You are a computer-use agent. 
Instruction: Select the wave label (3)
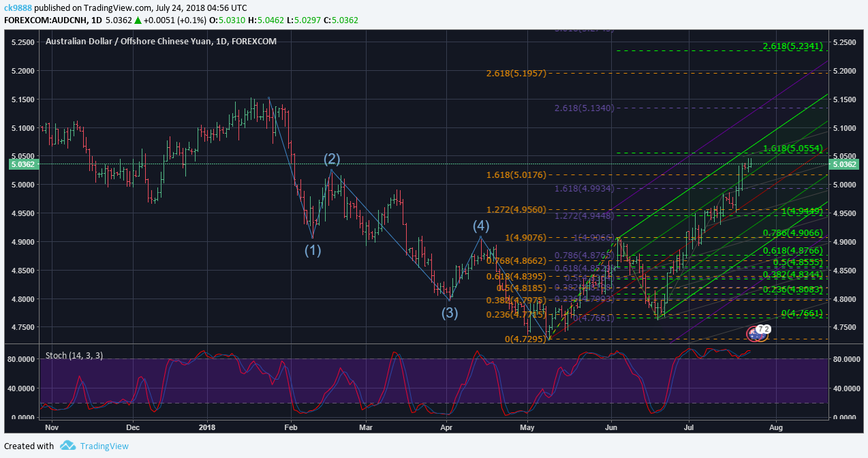pos(450,313)
